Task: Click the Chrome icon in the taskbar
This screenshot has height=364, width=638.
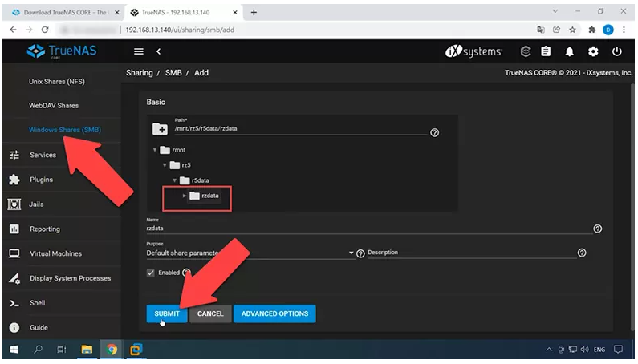Action: point(112,350)
